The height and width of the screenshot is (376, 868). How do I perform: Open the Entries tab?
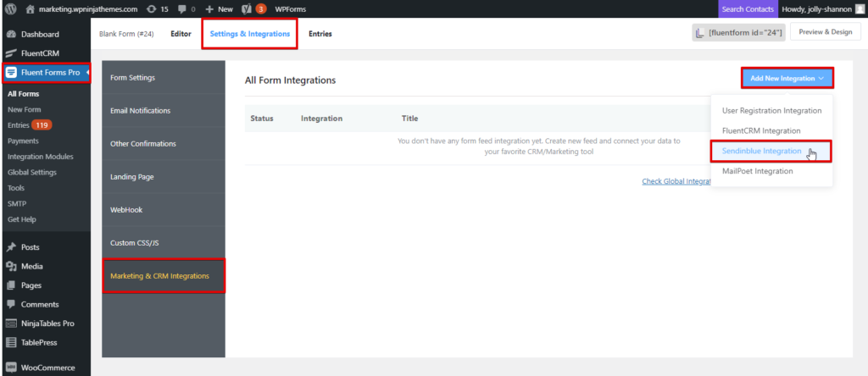[320, 34]
